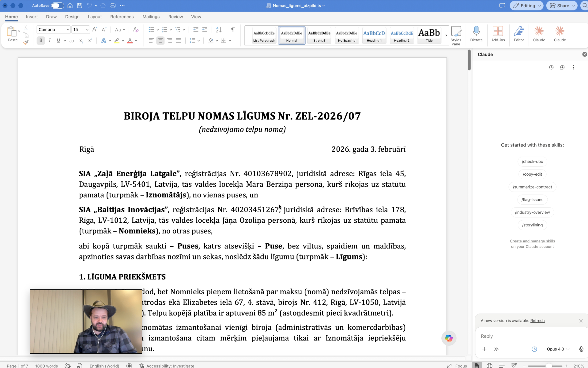Screen dimensions: 588x368
Task: Toggle show paragraph marks
Action: (x=233, y=30)
